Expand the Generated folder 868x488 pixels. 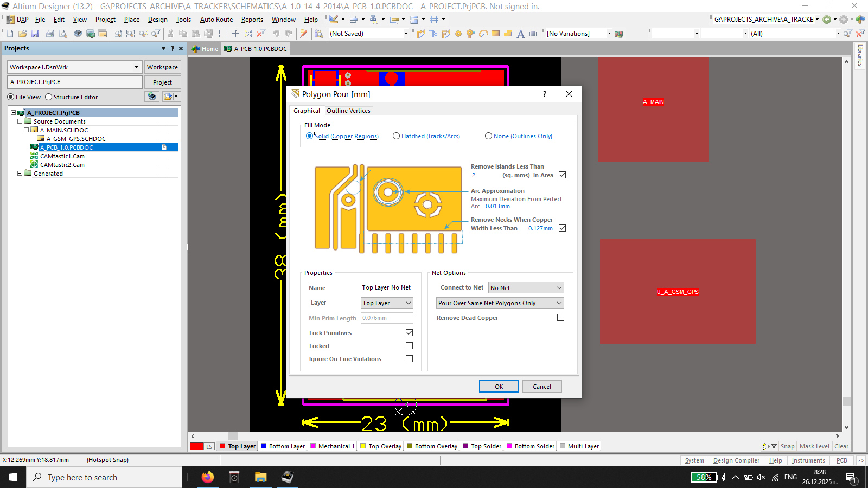pyautogui.click(x=20, y=174)
